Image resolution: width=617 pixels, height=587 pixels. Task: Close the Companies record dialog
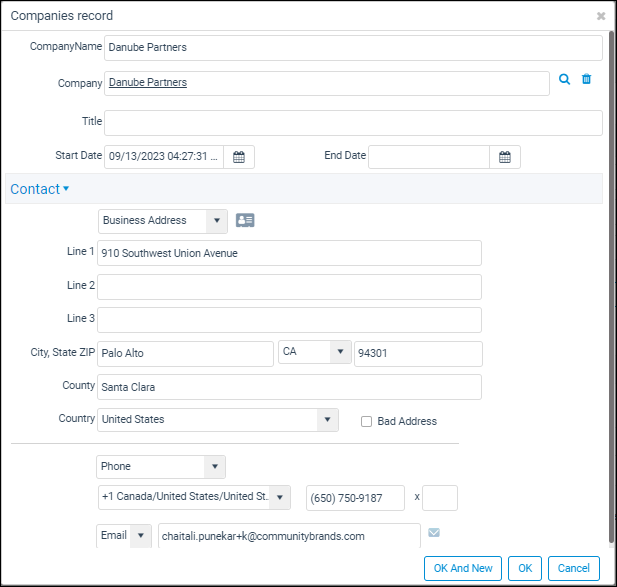(601, 16)
